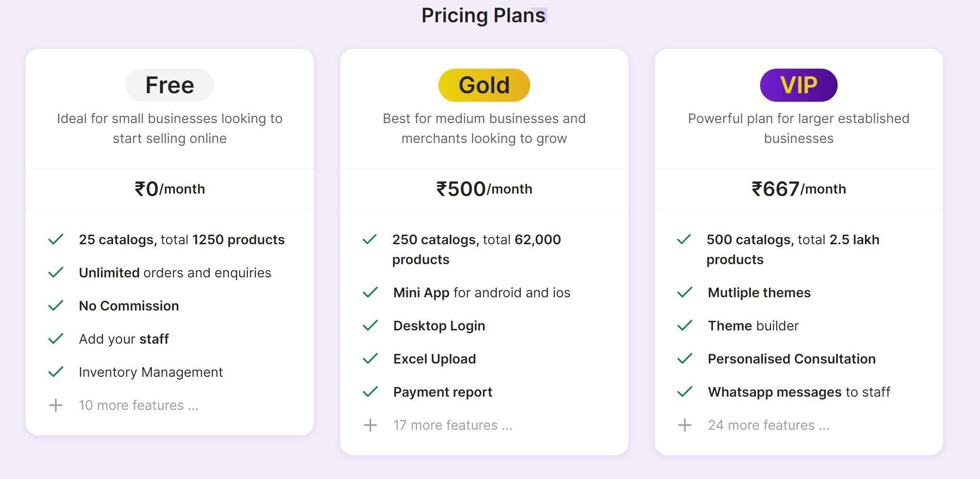Screen dimensions: 980x479
Task: Choose the purple VIP plan badge
Action: tap(799, 85)
